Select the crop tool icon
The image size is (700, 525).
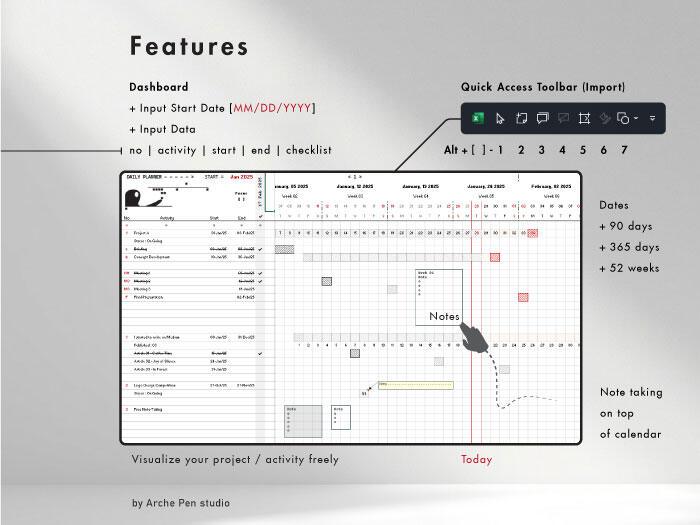(584, 118)
